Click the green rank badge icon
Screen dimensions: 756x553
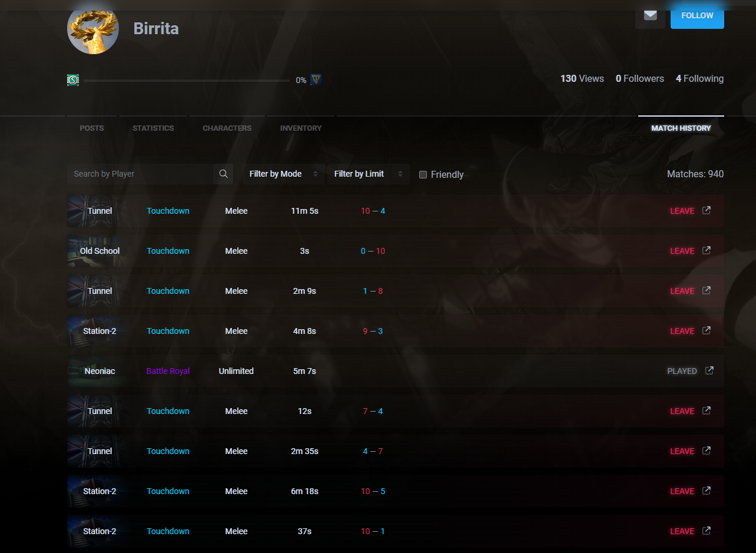pos(73,80)
